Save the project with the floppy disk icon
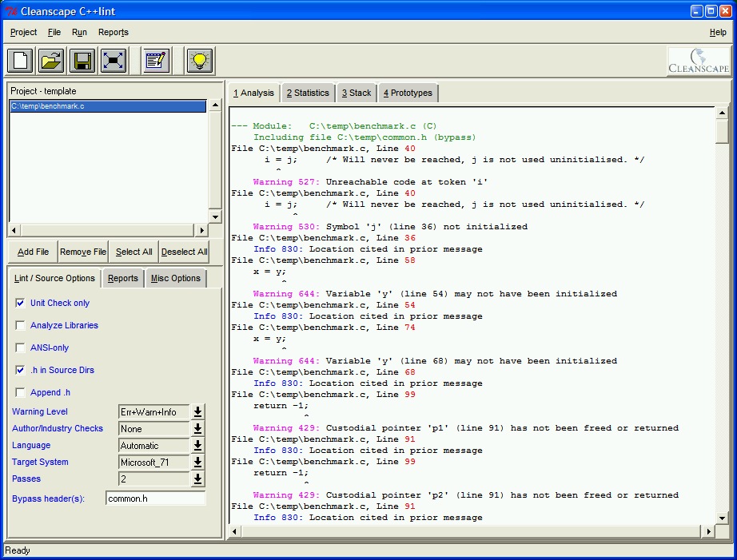 (x=82, y=61)
